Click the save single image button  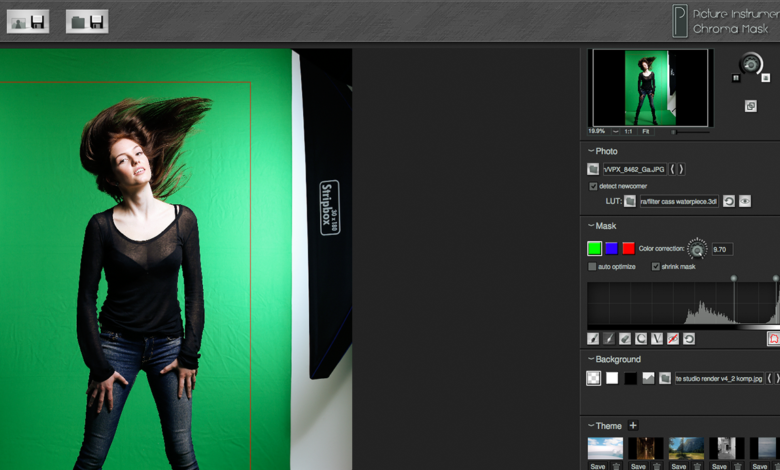coord(27,21)
